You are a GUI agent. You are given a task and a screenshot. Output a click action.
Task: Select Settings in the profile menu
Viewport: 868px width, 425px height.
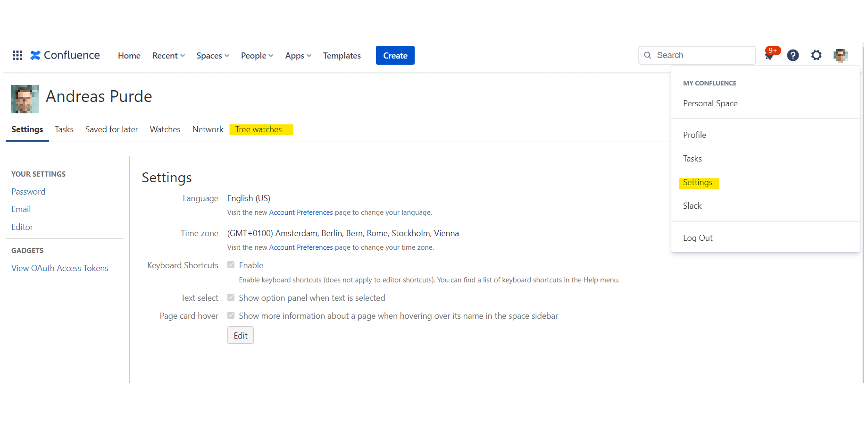698,182
